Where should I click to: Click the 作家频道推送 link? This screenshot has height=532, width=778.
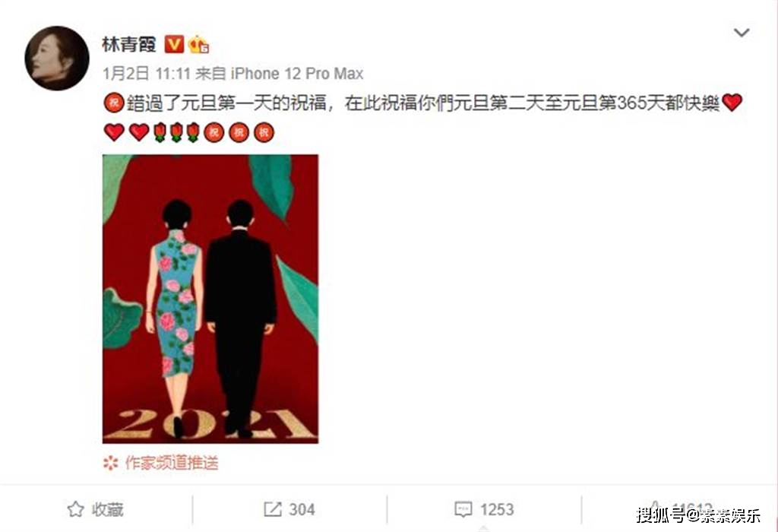coord(172,463)
